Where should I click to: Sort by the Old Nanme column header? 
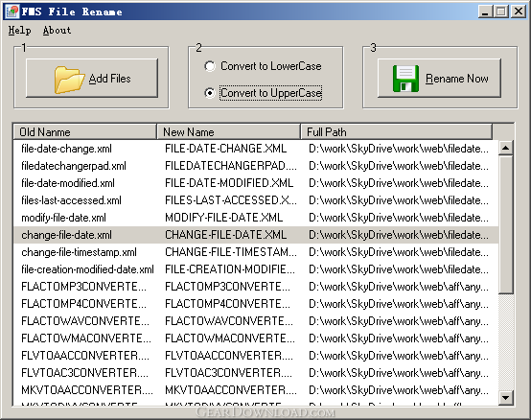pos(85,131)
